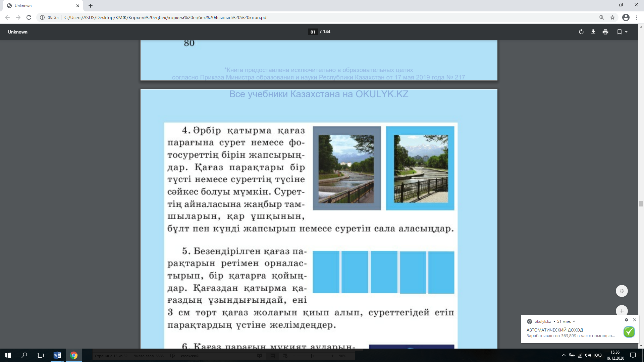Expand the okulyk.kz notification chevron

pyautogui.click(x=574, y=321)
